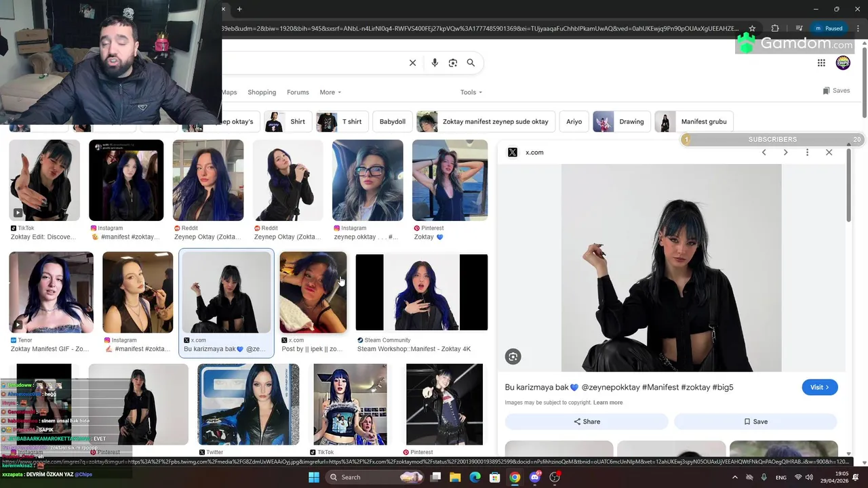Open Chrome media controls icon
Screen dimensions: 868x488
800,28
